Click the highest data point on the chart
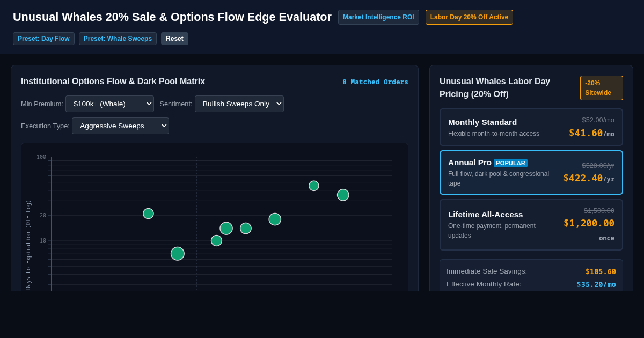 [x=314, y=186]
